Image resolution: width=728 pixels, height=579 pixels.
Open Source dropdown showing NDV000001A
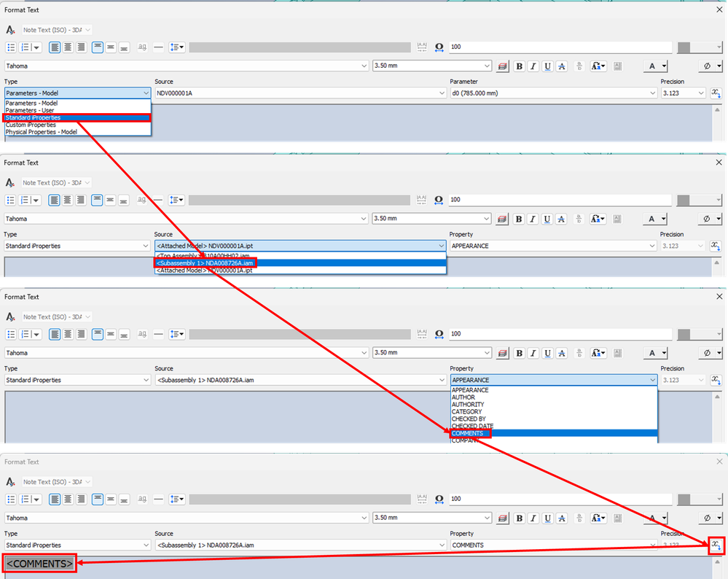[300, 93]
